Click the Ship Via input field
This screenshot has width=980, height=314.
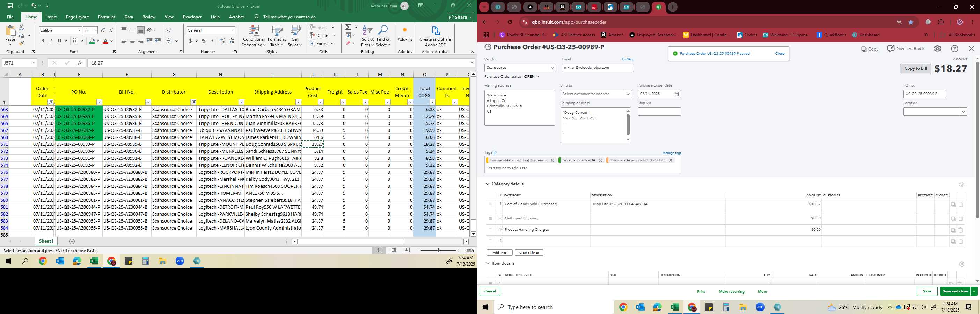point(659,112)
